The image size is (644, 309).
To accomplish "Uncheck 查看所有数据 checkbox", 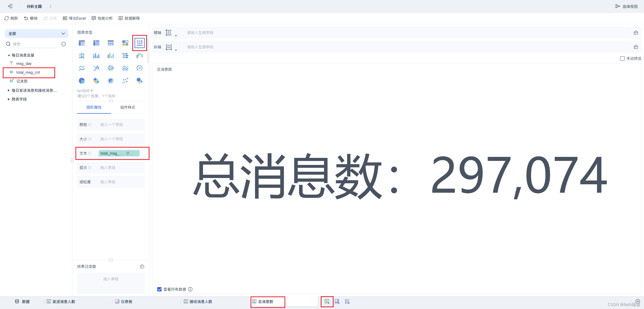I will pyautogui.click(x=159, y=289).
